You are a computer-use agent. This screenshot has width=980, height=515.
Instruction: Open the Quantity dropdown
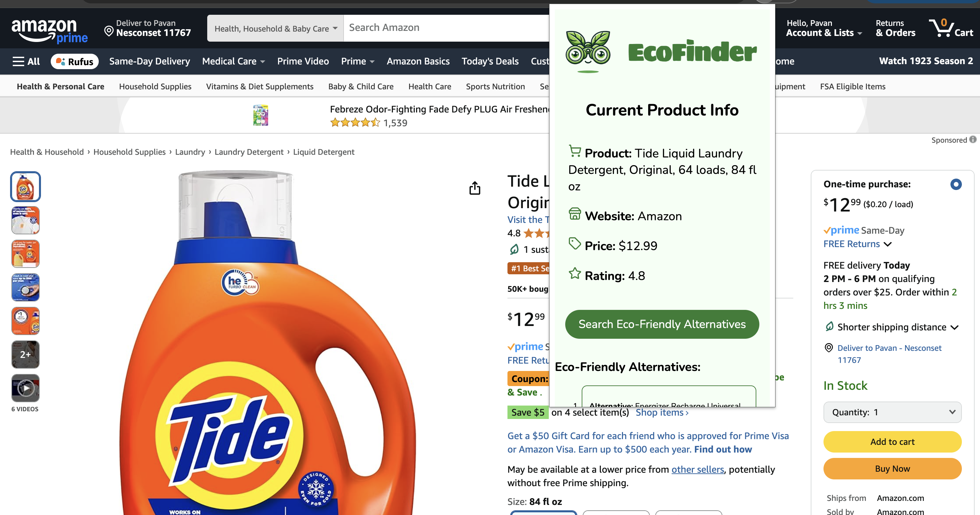tap(892, 412)
